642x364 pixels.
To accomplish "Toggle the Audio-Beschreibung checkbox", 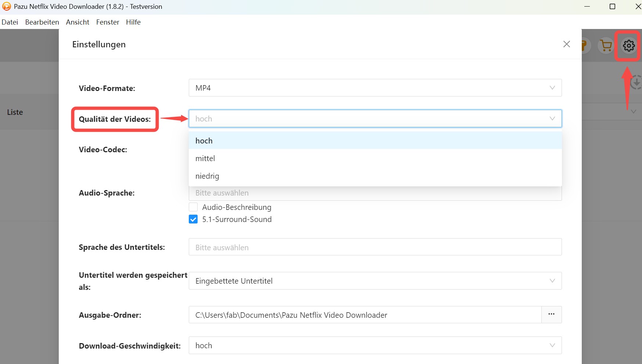I will (x=193, y=207).
